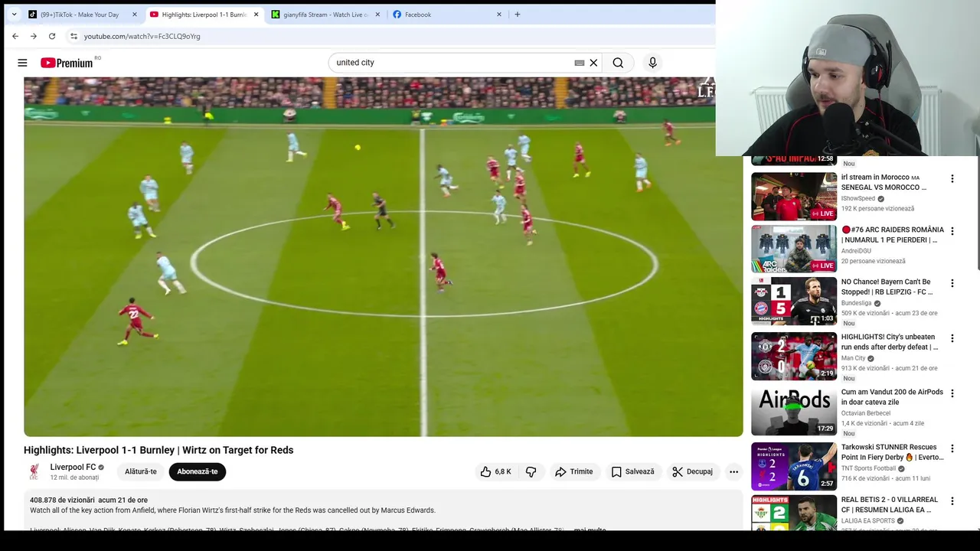This screenshot has height=551, width=980.
Task: Close the TikTok tab
Action: click(135, 15)
